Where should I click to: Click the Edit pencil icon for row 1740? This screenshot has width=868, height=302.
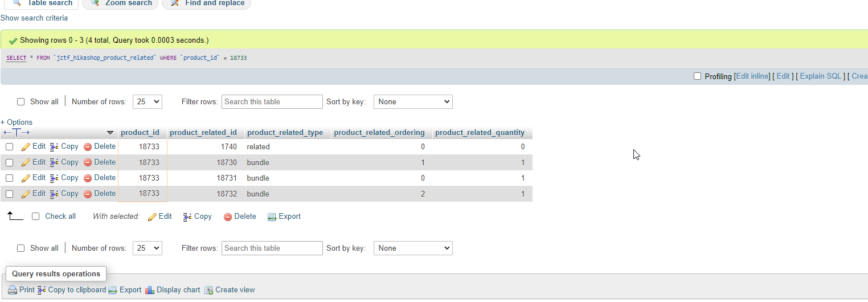[26, 147]
